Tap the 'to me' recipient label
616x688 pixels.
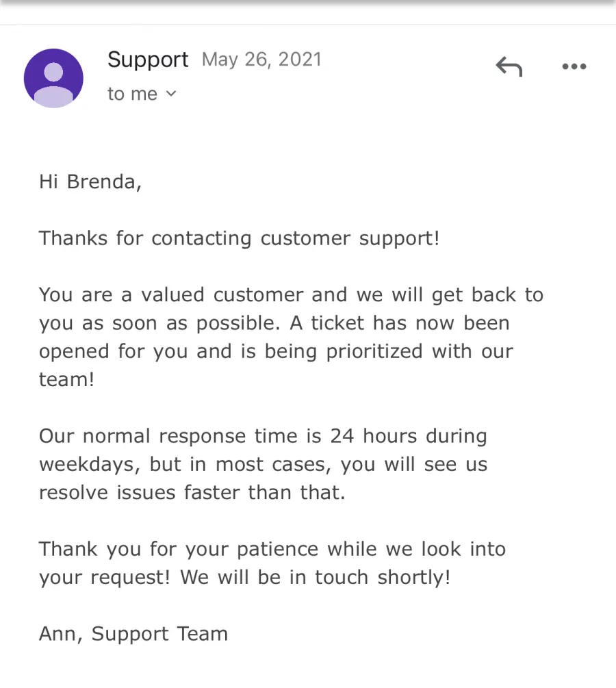coord(132,94)
